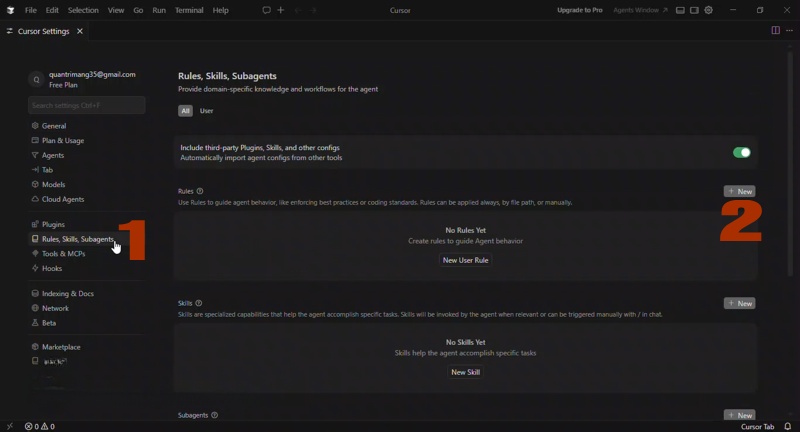
Task: Open Marketplace section
Action: [61, 347]
